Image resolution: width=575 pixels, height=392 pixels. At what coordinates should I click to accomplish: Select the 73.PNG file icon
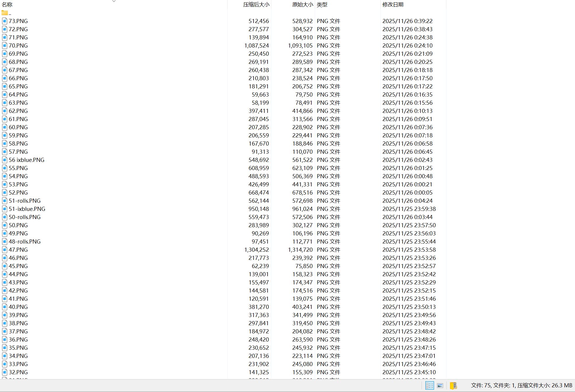(x=5, y=21)
